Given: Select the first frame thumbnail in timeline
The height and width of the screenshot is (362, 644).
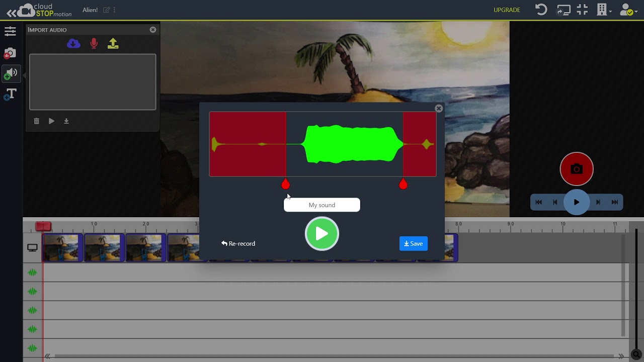Looking at the screenshot, I should pyautogui.click(x=62, y=247).
